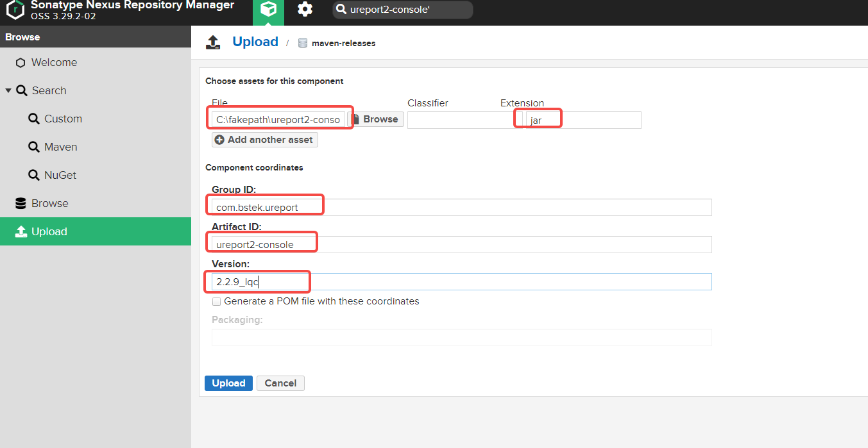Click the magnifier icon in search box

(342, 10)
